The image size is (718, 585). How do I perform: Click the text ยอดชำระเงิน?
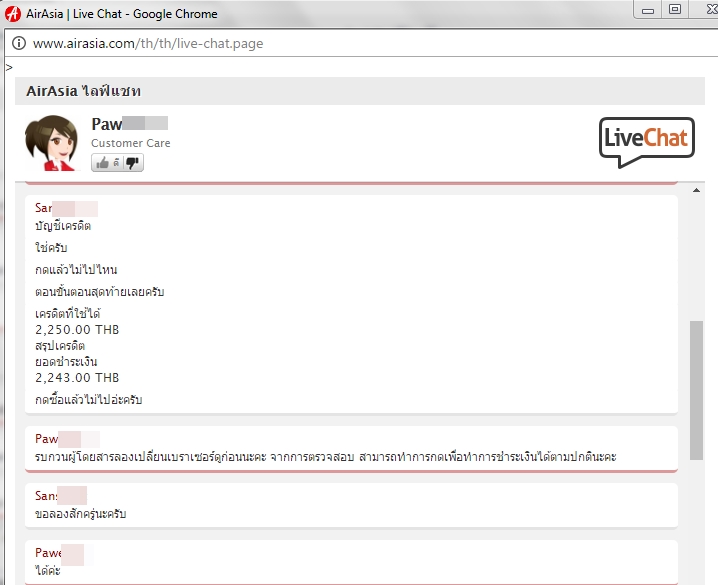click(66, 362)
